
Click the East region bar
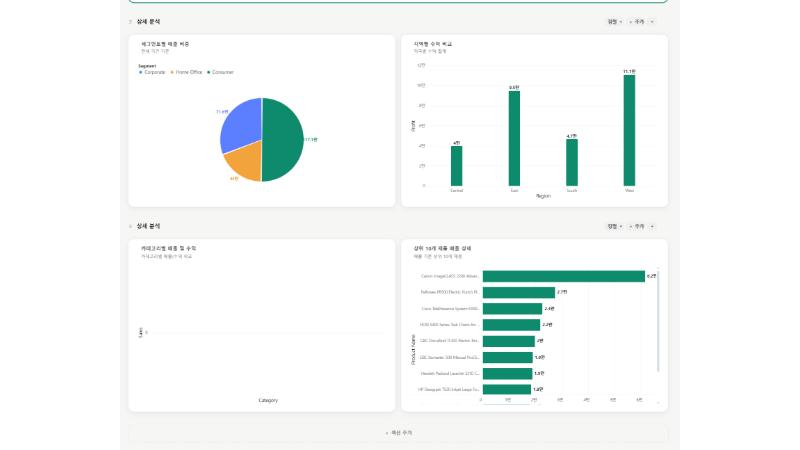click(514, 138)
